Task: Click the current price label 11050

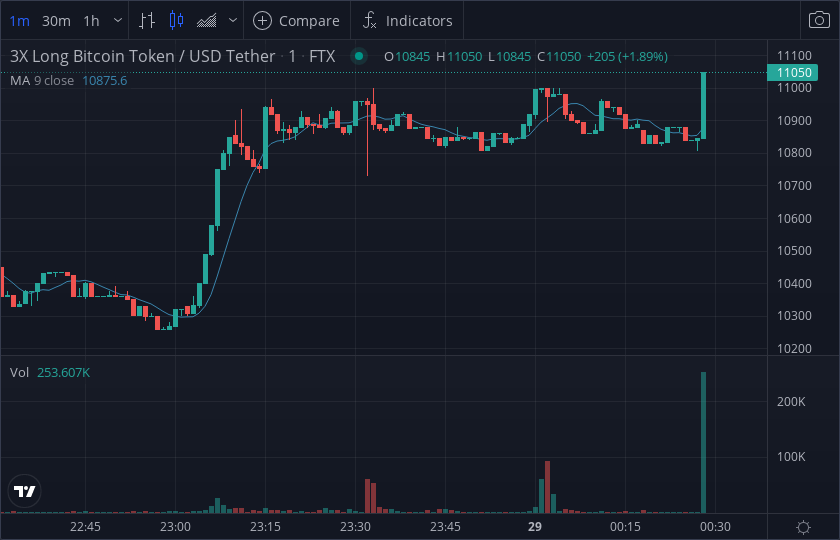Action: coord(794,72)
